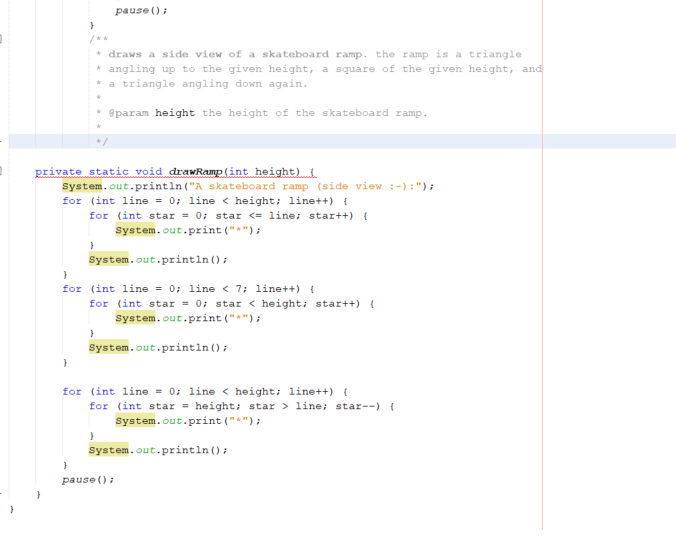Click the pause() call above the Javadoc comment
This screenshot has height=541, width=676.
(x=141, y=10)
